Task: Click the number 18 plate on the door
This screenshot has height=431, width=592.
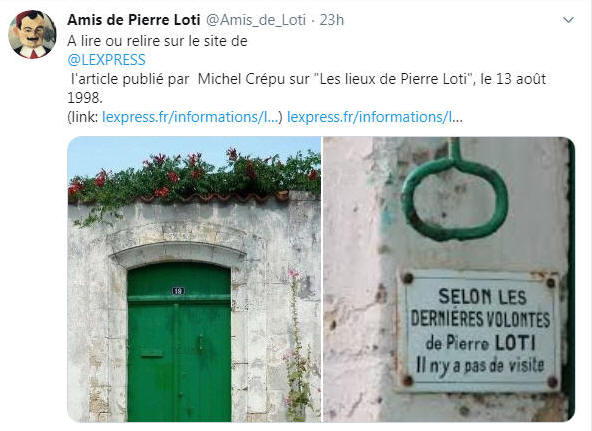Action: tap(178, 291)
